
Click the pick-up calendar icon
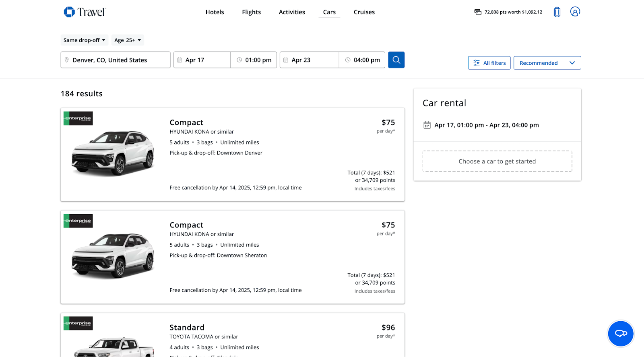pos(180,60)
